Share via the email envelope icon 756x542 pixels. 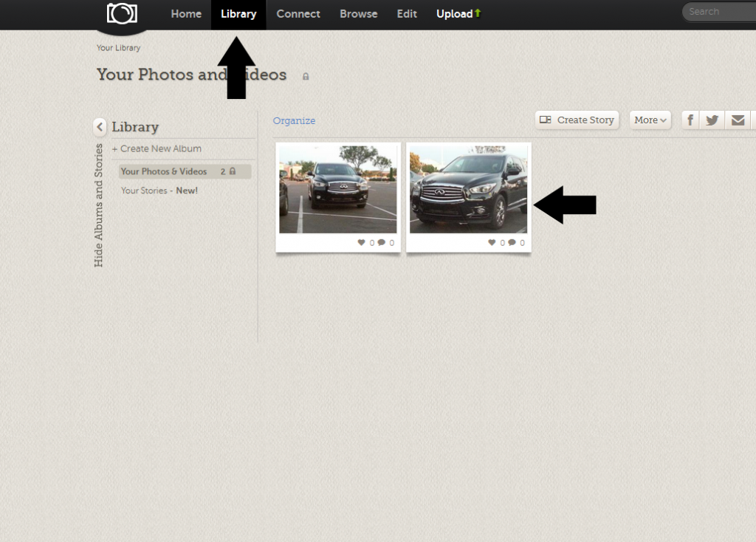(x=738, y=120)
